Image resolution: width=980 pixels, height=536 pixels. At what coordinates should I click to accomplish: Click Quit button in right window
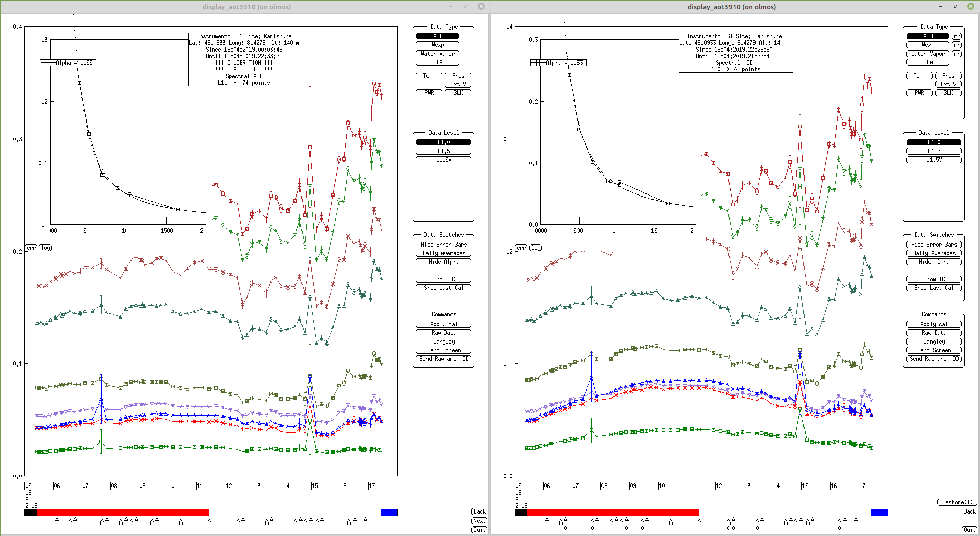pos(970,530)
